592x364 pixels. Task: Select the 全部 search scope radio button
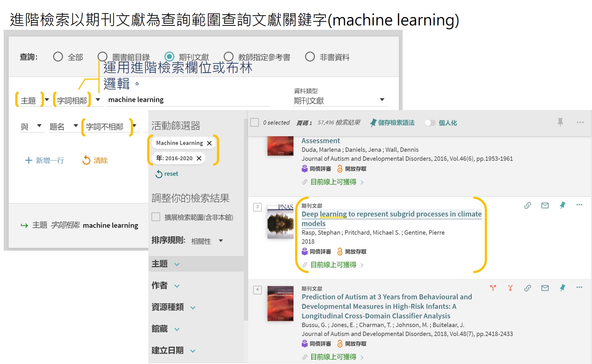[58, 57]
